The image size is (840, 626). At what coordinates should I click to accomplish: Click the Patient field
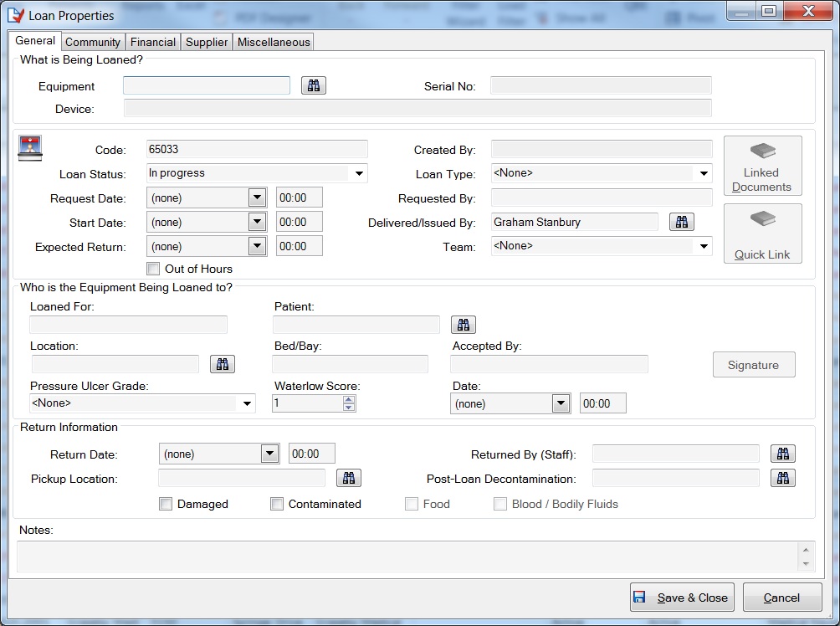pos(356,325)
